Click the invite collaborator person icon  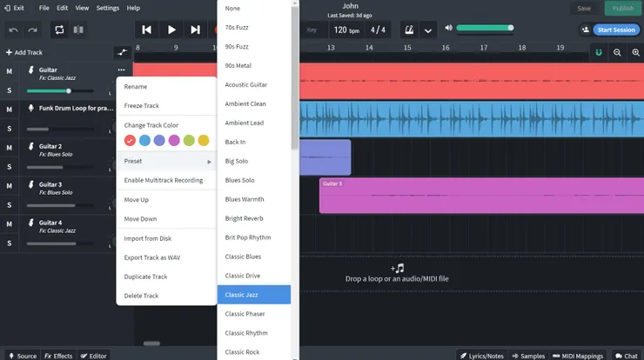(x=586, y=30)
